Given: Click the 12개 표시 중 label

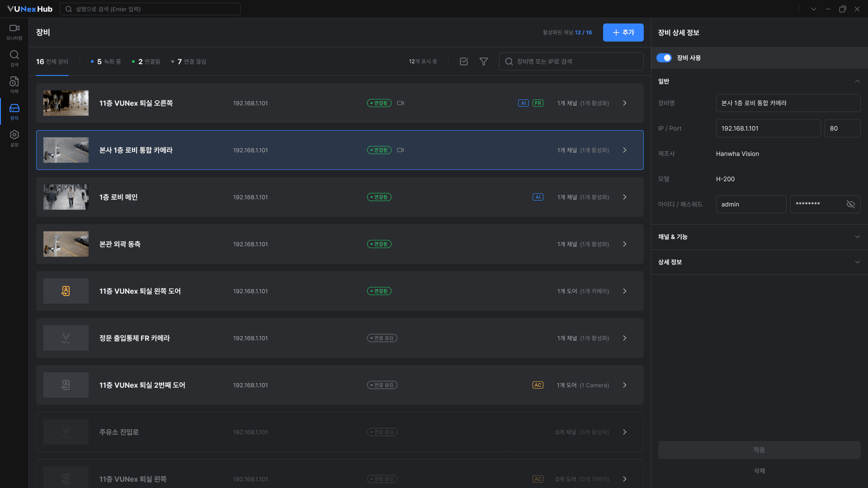Looking at the screenshot, I should (x=423, y=61).
